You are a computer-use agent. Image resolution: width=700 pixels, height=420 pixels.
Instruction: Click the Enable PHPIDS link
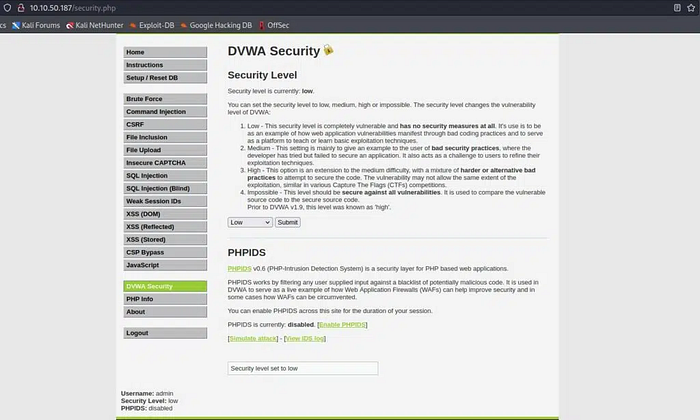(x=342, y=325)
